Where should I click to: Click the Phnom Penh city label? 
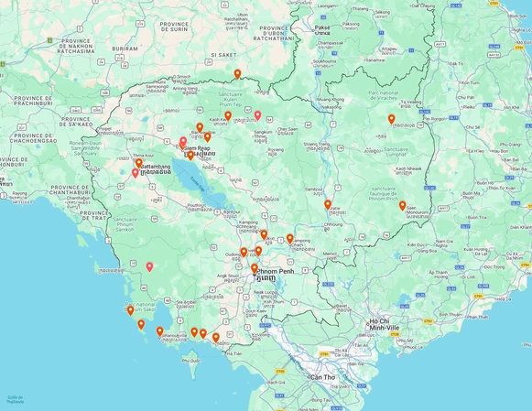275,275
